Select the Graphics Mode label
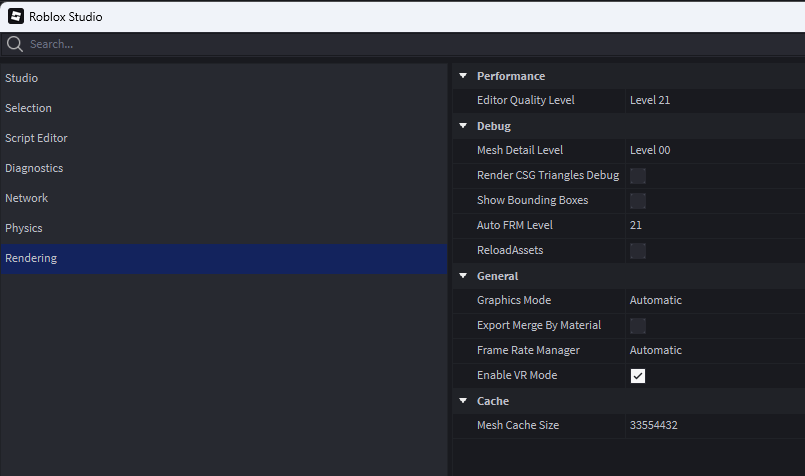The image size is (805, 476). [514, 300]
